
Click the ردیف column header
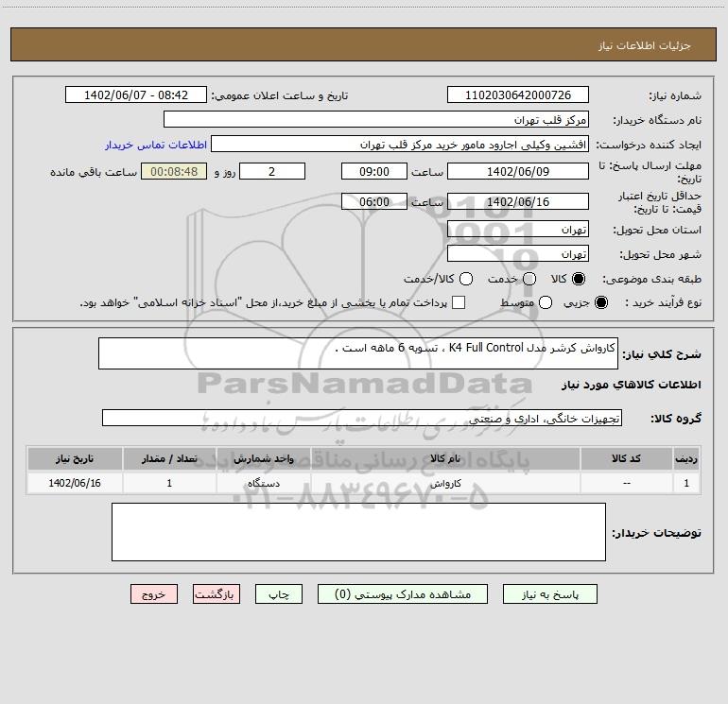pyautogui.click(x=686, y=458)
